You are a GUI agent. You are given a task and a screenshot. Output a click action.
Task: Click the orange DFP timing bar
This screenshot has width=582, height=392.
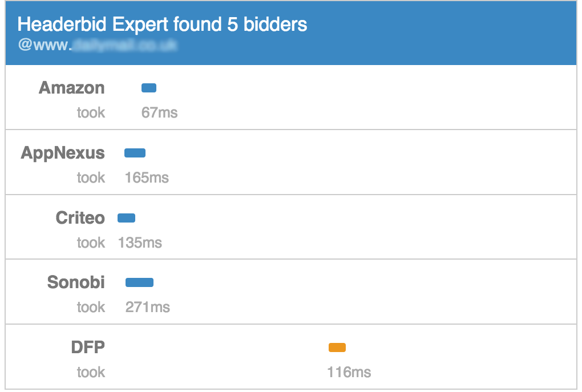point(337,346)
